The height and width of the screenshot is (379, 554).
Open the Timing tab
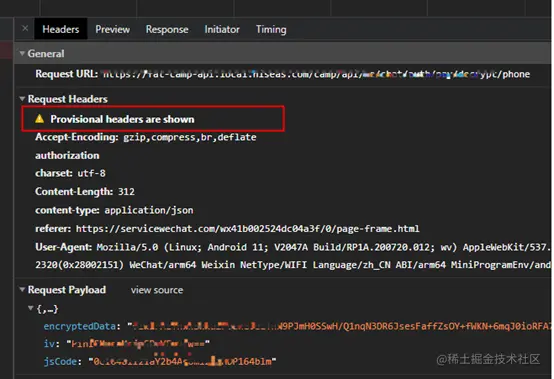271,29
